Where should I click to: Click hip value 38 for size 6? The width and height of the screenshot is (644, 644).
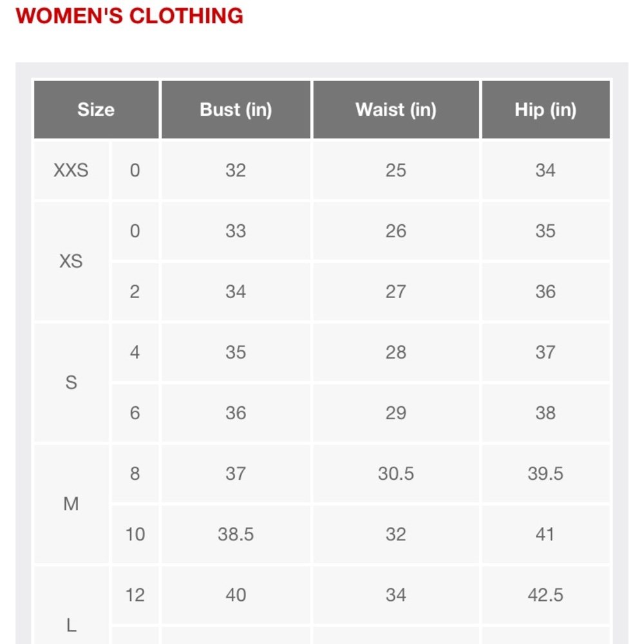coord(545,413)
